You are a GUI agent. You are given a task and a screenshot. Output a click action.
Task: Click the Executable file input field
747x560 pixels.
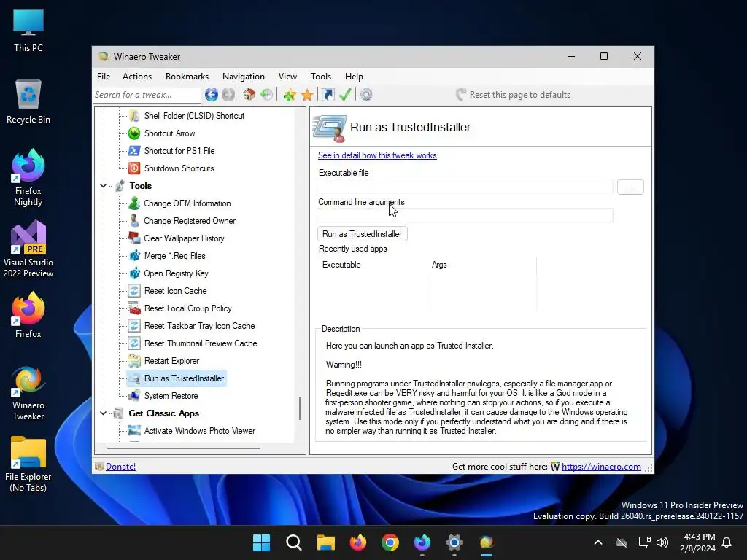pos(465,186)
